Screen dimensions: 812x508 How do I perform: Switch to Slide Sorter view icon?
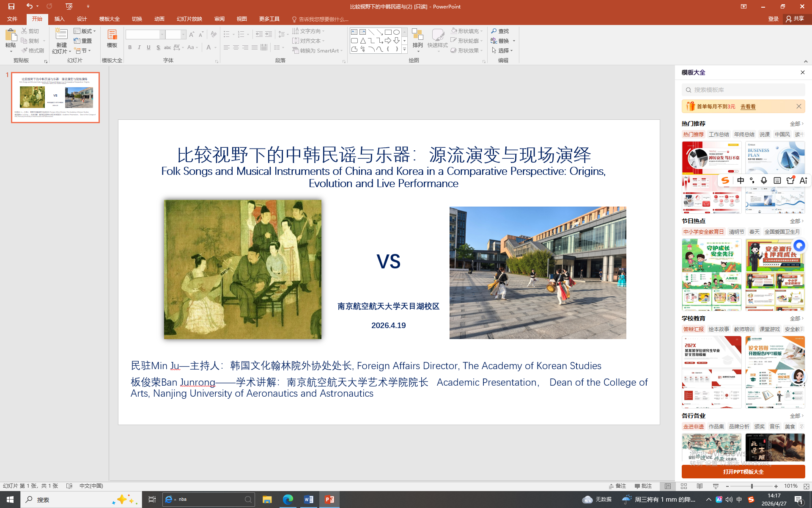coord(684,486)
